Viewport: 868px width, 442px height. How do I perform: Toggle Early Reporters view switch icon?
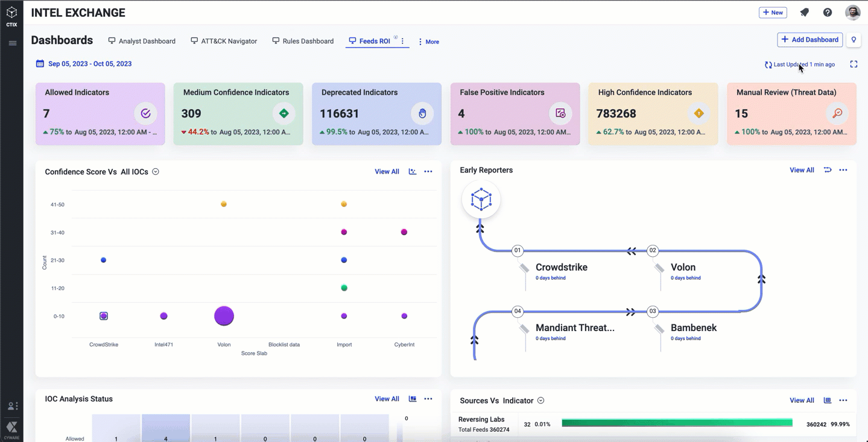(x=828, y=170)
